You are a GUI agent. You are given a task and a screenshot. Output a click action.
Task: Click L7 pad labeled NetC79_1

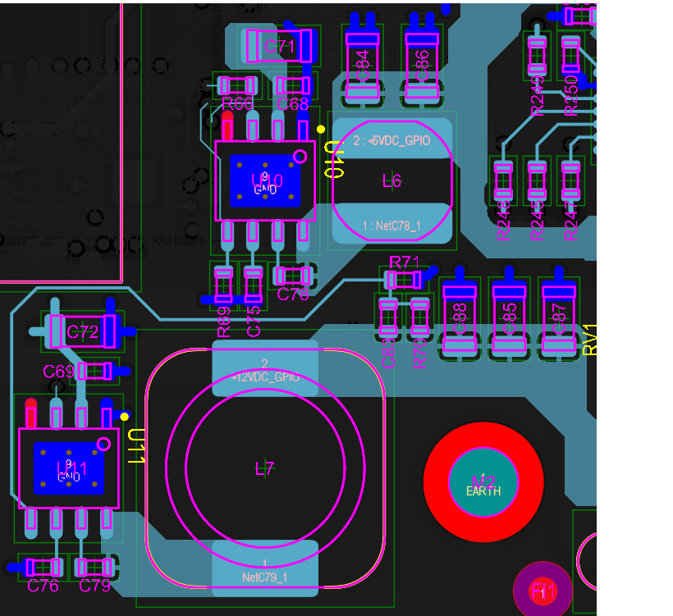265,568
